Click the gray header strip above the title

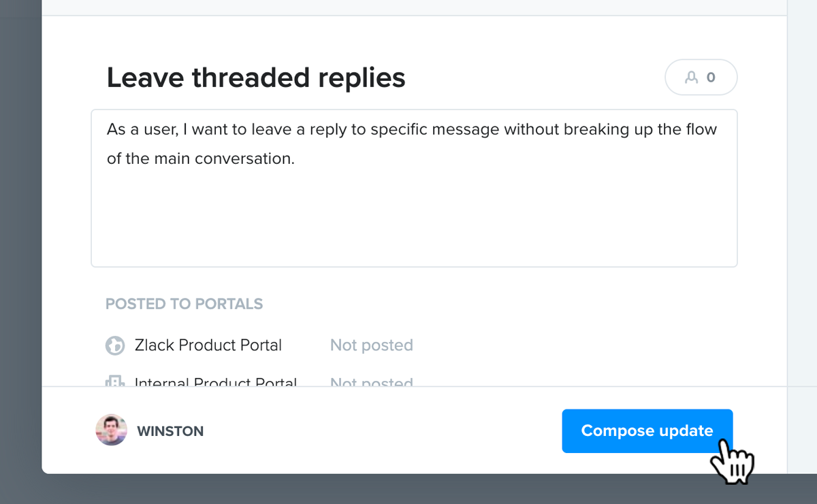pyautogui.click(x=414, y=7)
